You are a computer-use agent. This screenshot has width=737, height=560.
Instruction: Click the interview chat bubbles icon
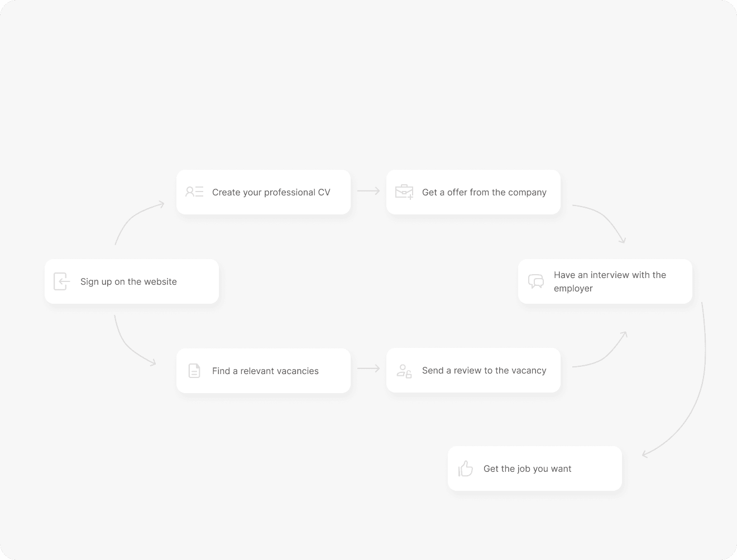click(536, 281)
